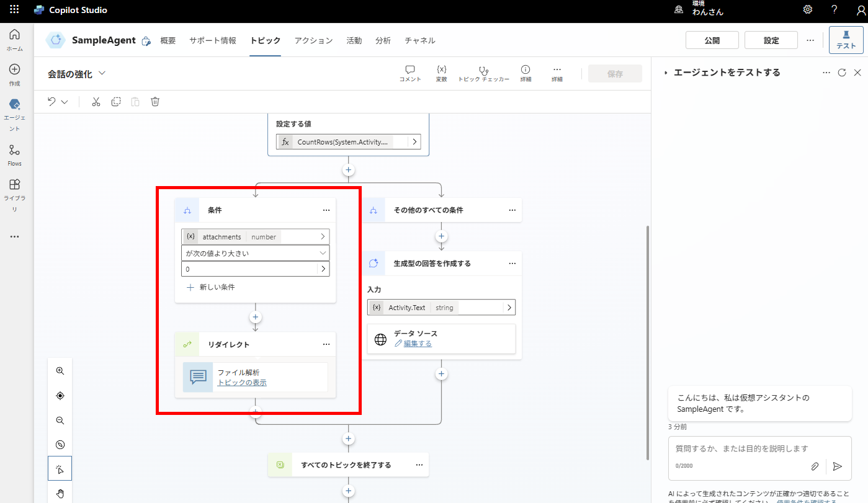The image size is (868, 503).
Task: Click the fit-to-view target icon
Action: coord(60,395)
